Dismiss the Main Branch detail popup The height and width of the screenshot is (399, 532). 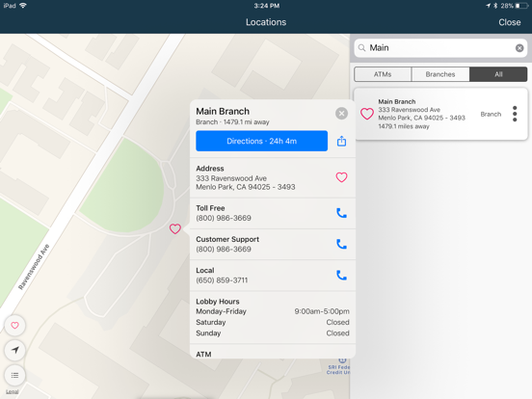341,114
